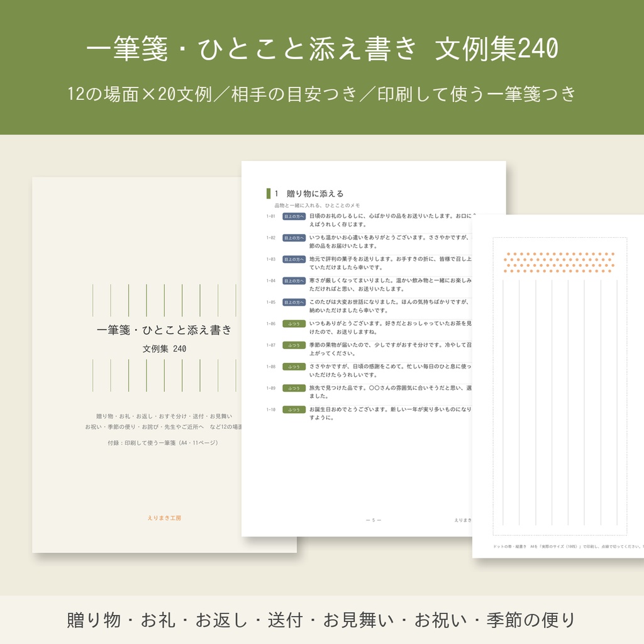Click the stationery footer note ドットの帯・縦書き
The height and width of the screenshot is (644, 644).
pos(569,547)
